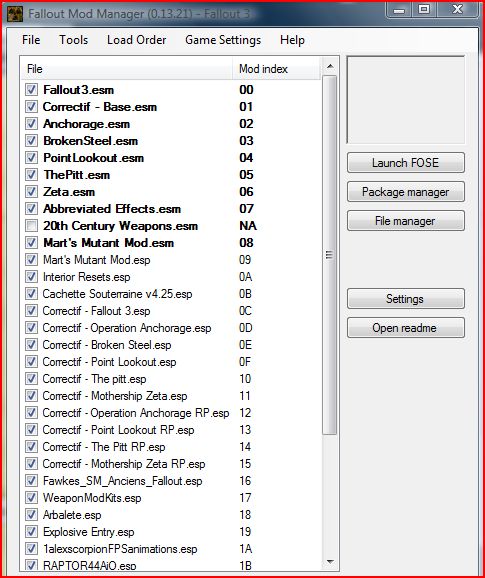Click the Open readme button
485x578 pixels.
406,328
